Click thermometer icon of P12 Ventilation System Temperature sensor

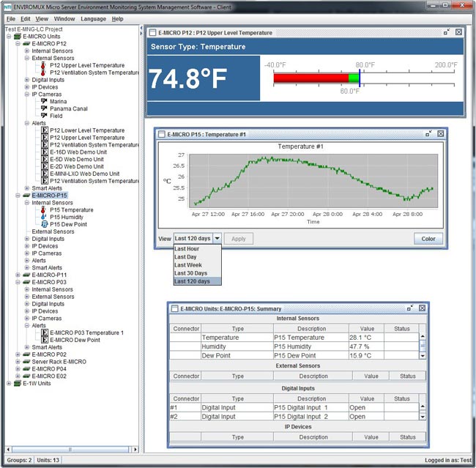click(43, 73)
